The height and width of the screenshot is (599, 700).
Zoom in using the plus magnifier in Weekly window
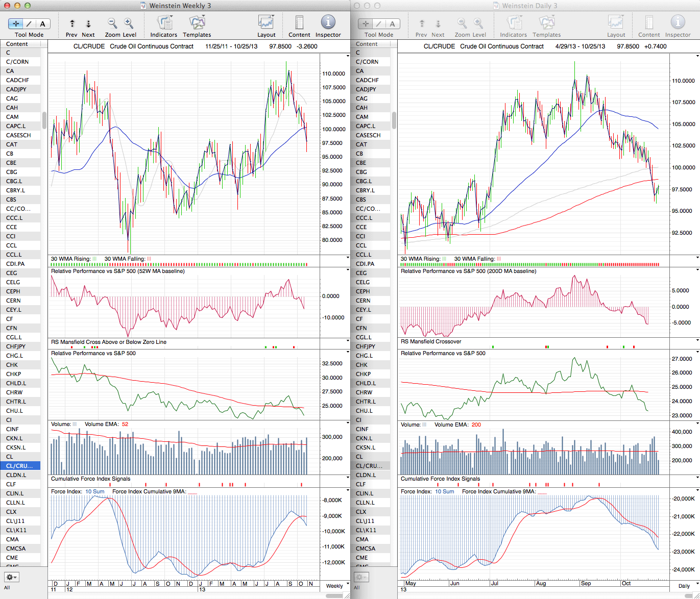pyautogui.click(x=129, y=23)
